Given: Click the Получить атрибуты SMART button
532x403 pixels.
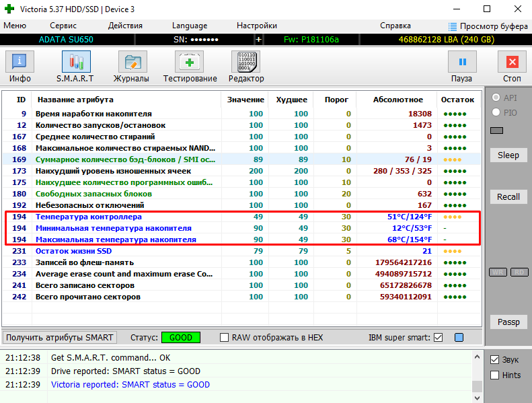Looking at the screenshot, I should coord(60,338).
